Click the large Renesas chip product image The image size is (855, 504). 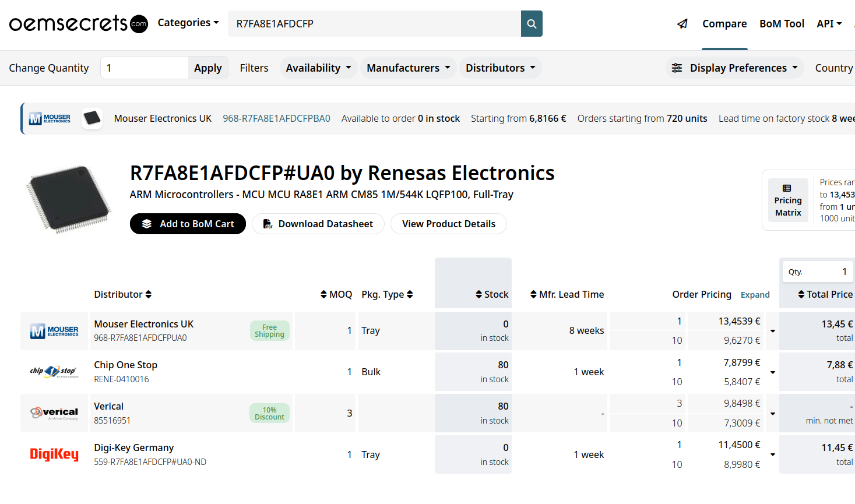[x=68, y=199]
